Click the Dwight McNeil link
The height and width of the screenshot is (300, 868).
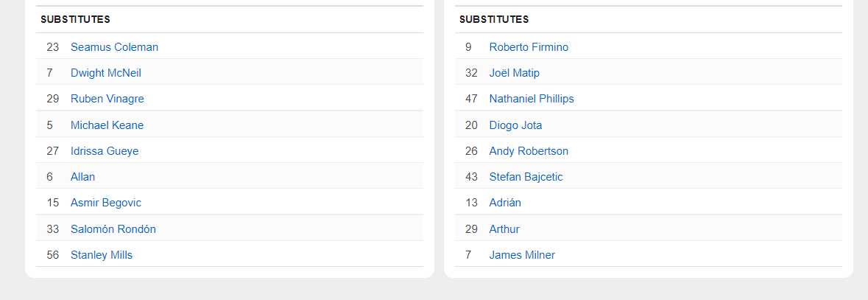(106, 73)
